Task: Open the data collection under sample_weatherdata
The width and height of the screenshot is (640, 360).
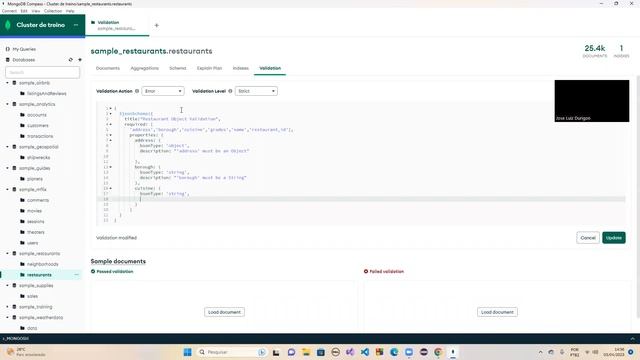Action: [32, 328]
